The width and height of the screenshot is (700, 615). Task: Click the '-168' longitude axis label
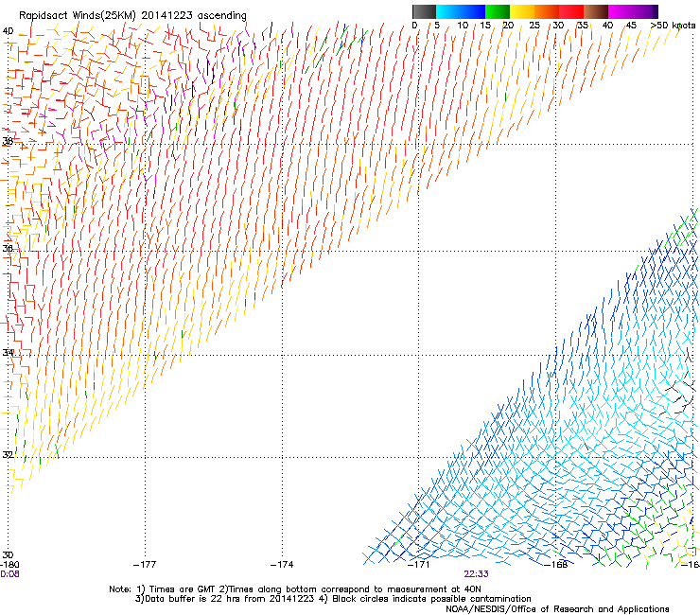pos(556,565)
